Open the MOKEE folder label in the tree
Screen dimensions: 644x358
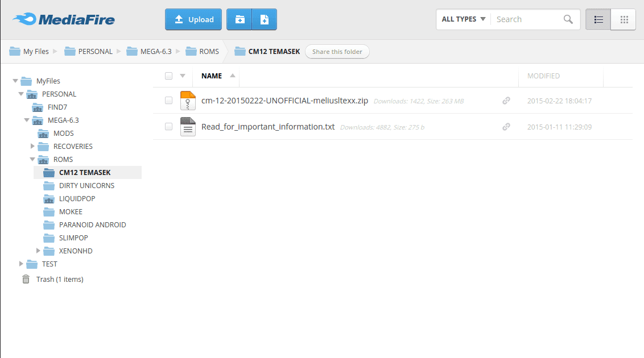[x=71, y=212]
